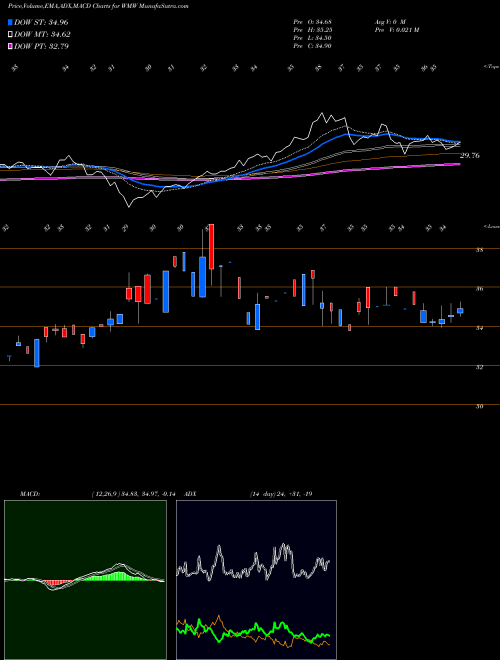Click the white DOW MT legend swatch
Image resolution: width=500 pixels, height=660 pixels.
[10, 35]
